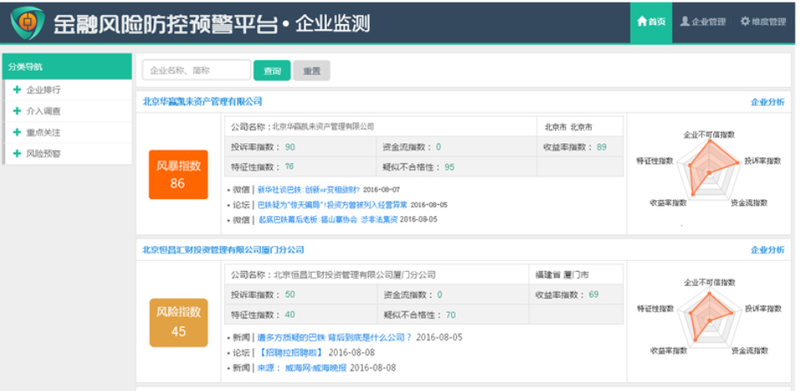Open the 起底巴铁幕后老板 微信 link
This screenshot has width=800, height=391.
click(x=328, y=219)
